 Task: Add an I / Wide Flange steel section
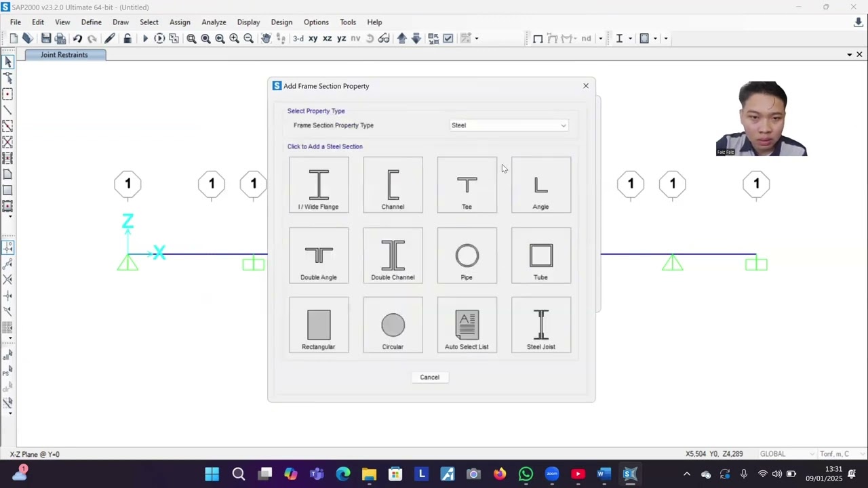(x=319, y=185)
